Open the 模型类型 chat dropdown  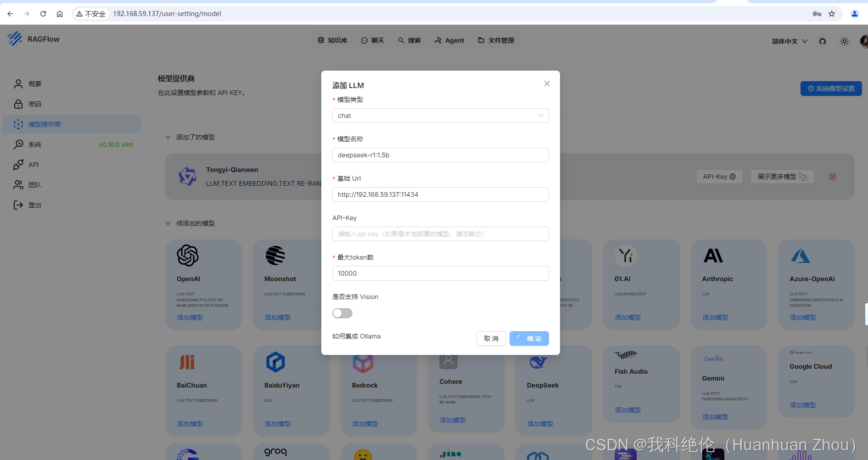pos(441,116)
